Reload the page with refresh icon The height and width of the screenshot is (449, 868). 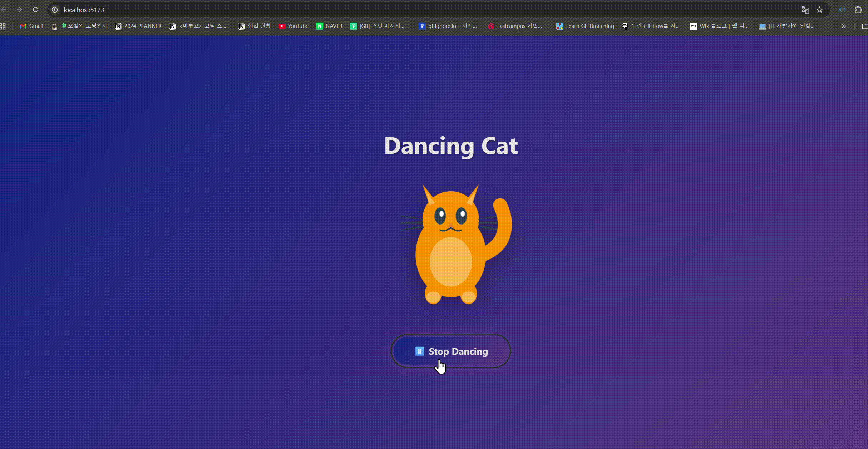click(35, 10)
